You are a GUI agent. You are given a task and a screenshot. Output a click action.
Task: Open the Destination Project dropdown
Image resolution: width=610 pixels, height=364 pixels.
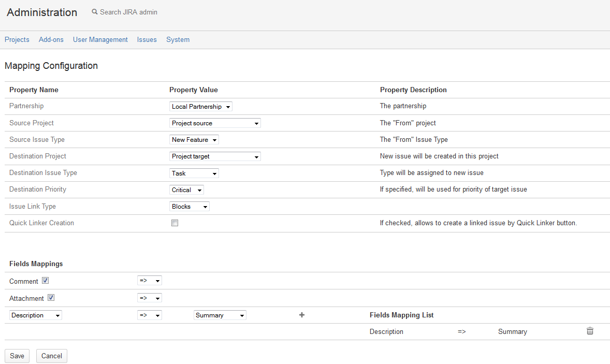(215, 156)
